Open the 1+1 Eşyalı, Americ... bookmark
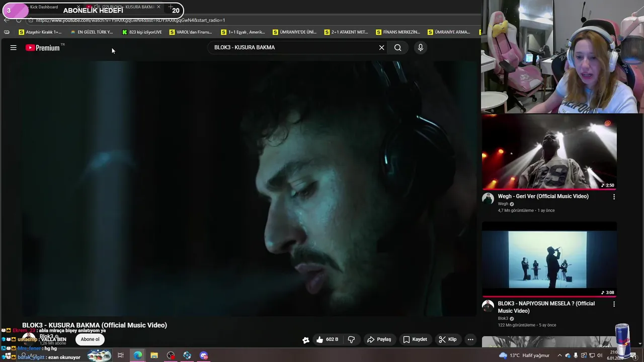The image size is (644, 362). coord(243,32)
